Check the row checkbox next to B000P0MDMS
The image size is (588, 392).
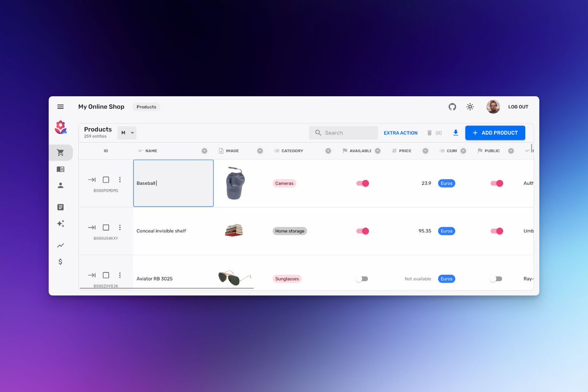[x=106, y=180]
